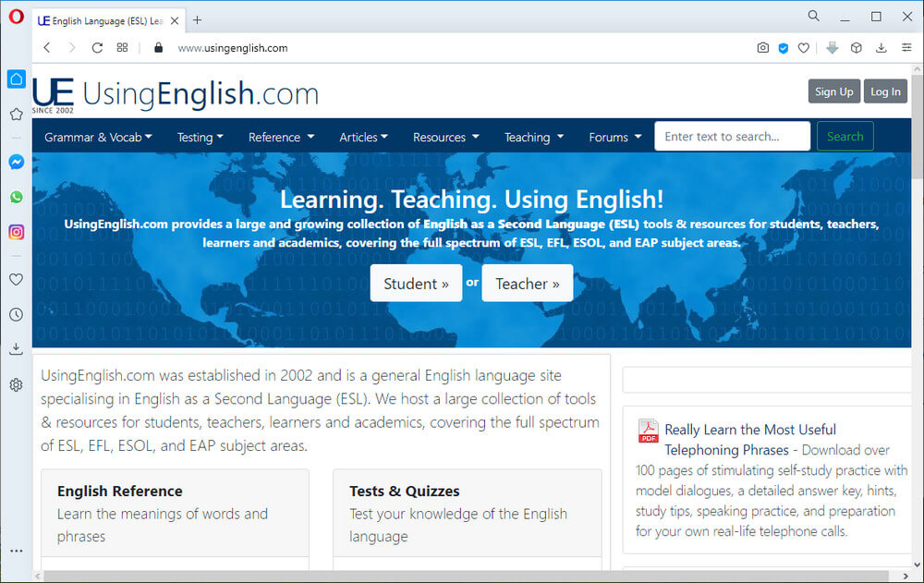Close the English Language (ESL) tab
924x583 pixels.
(x=175, y=20)
